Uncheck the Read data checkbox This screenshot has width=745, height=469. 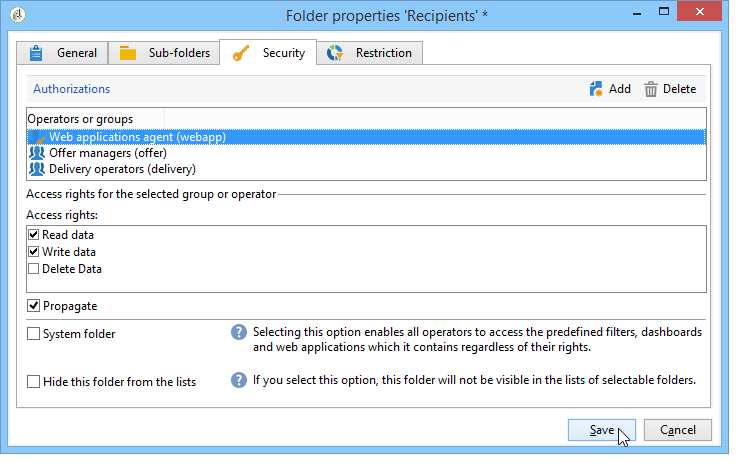point(34,235)
